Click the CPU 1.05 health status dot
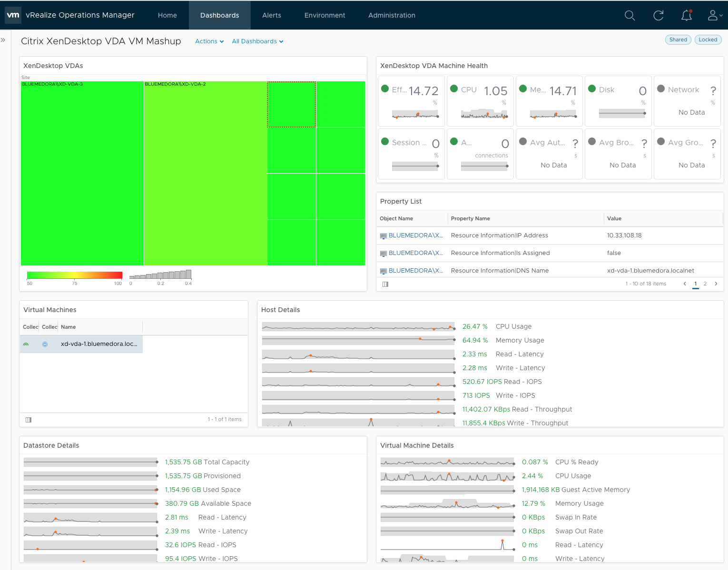 454,88
